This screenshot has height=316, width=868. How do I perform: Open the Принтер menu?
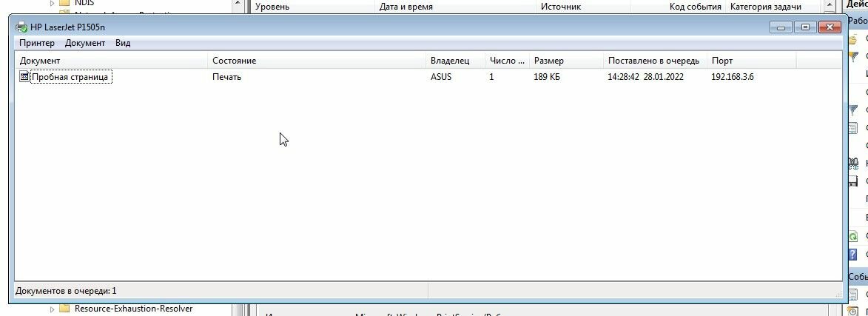(x=36, y=43)
